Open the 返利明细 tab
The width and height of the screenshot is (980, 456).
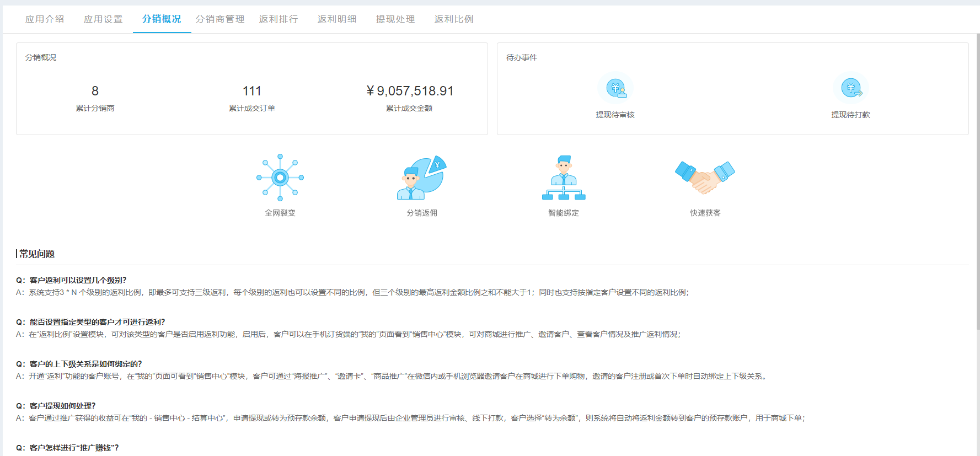pos(337,19)
